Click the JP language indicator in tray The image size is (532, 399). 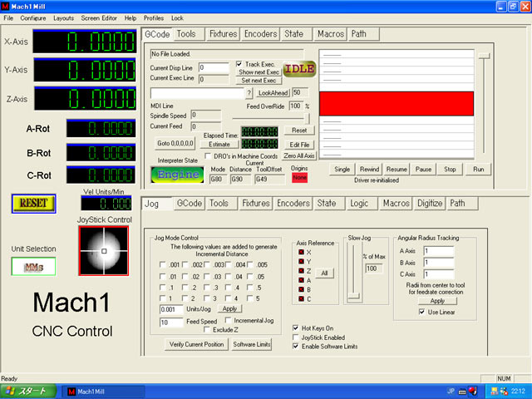[451, 392]
